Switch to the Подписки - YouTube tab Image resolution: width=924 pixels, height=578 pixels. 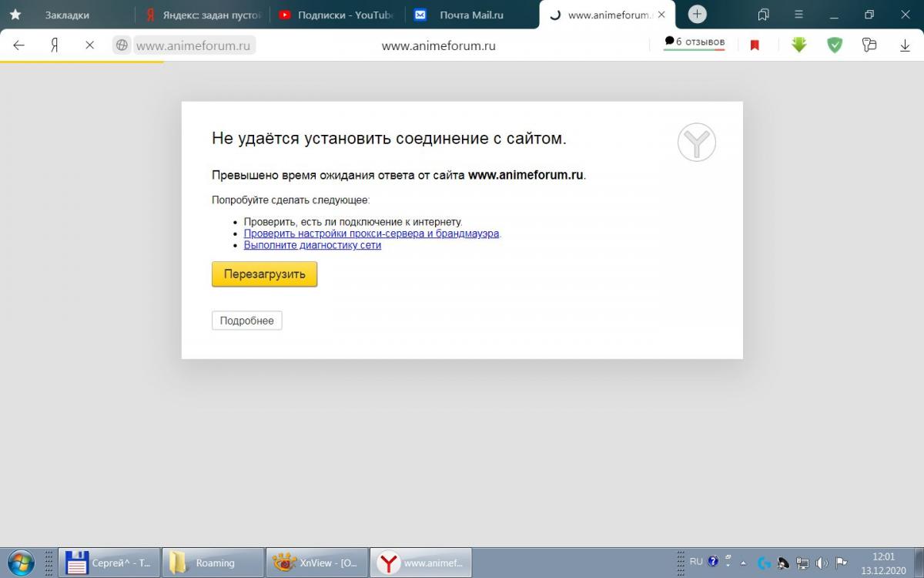pos(336,15)
